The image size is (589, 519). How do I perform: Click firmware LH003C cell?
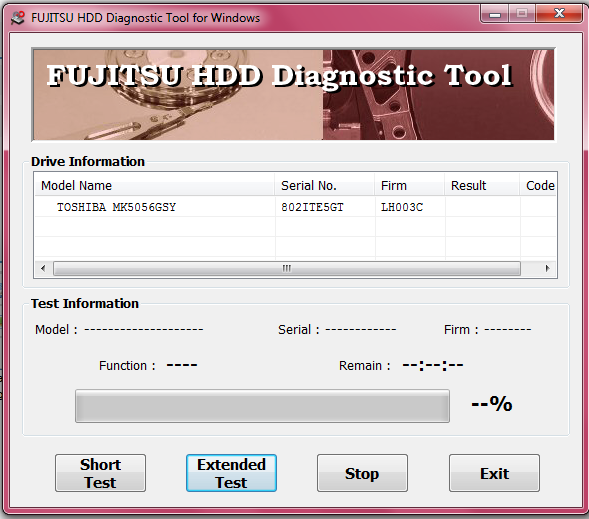pos(402,207)
